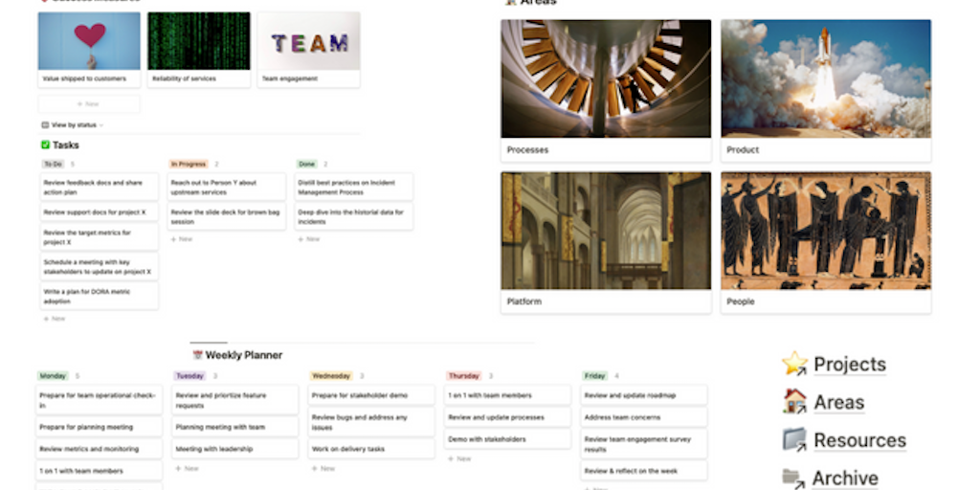Open the Archive link

845,479
